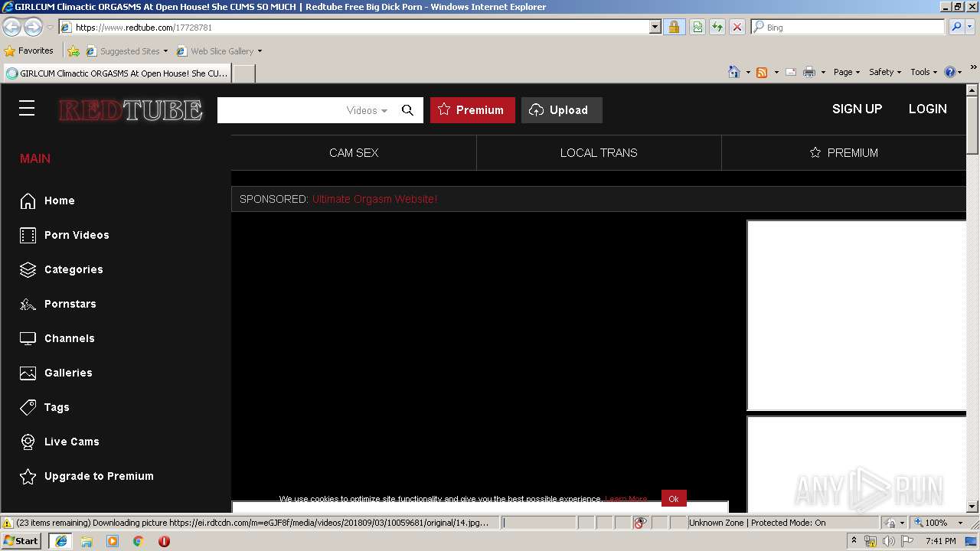Show hidden tray icons arrow

854,541
